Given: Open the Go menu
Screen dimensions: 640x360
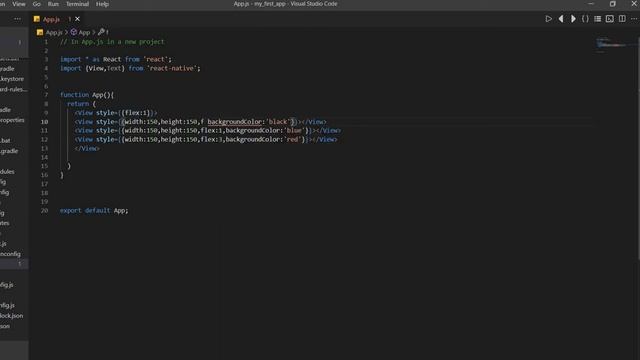Looking at the screenshot, I should (x=37, y=4).
